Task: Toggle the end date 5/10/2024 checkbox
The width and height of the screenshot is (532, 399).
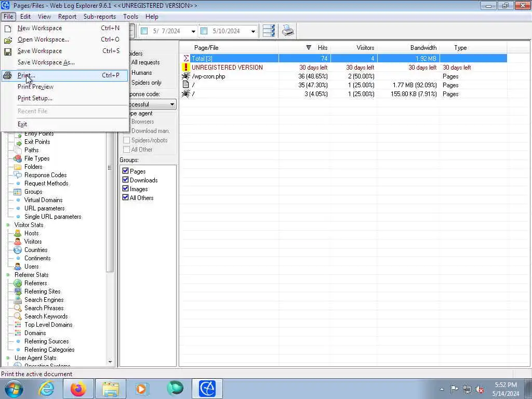Action: [x=204, y=31]
